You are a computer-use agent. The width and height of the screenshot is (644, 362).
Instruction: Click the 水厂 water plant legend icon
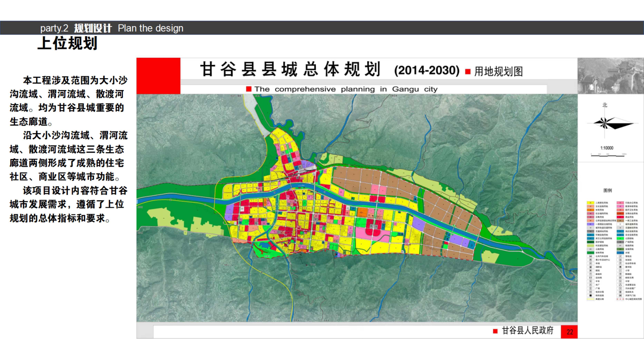(x=591, y=285)
